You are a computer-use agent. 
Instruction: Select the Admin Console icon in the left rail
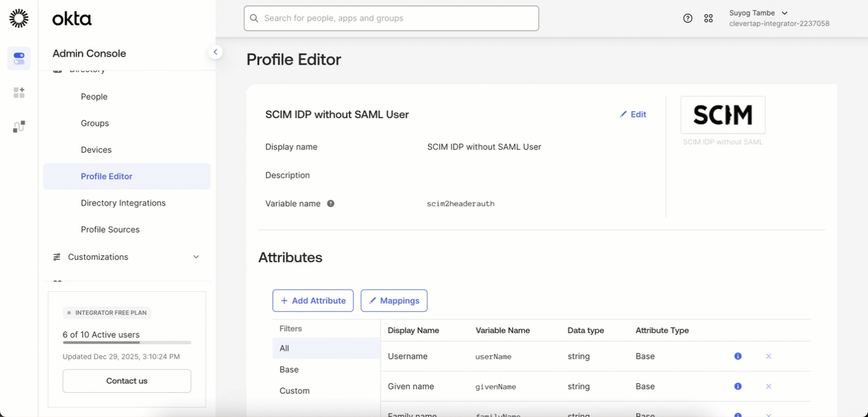[x=18, y=58]
